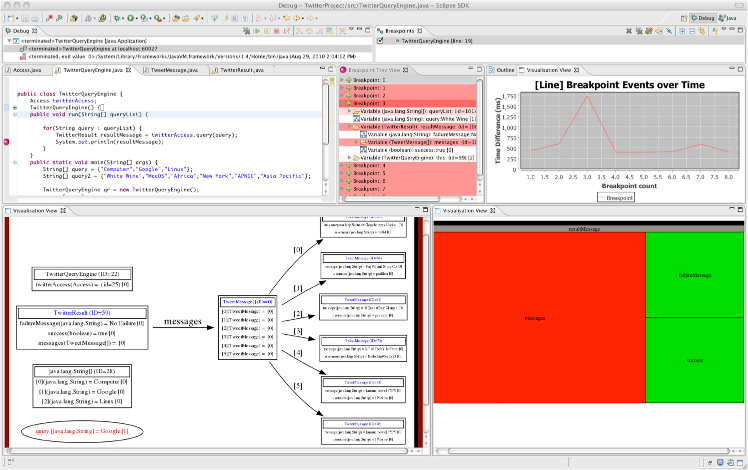Expand Breakpoint: 0 tree node
The height and width of the screenshot is (470, 748).
(342, 80)
